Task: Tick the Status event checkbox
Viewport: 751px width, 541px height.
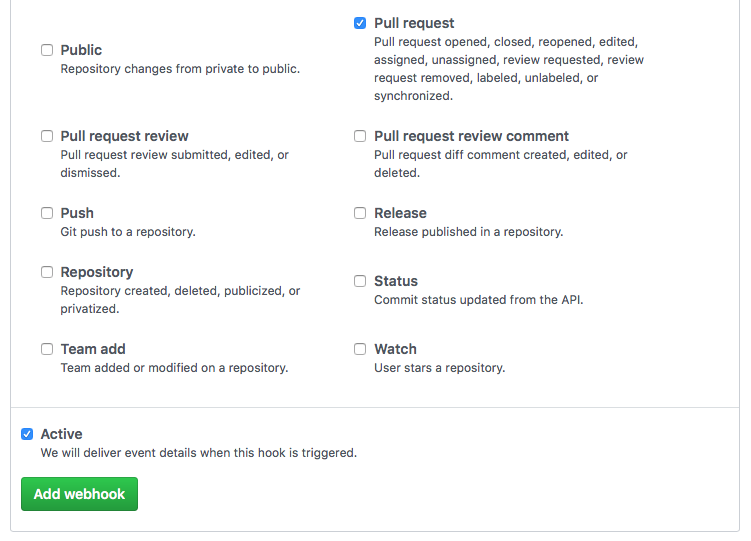Action: tap(360, 281)
